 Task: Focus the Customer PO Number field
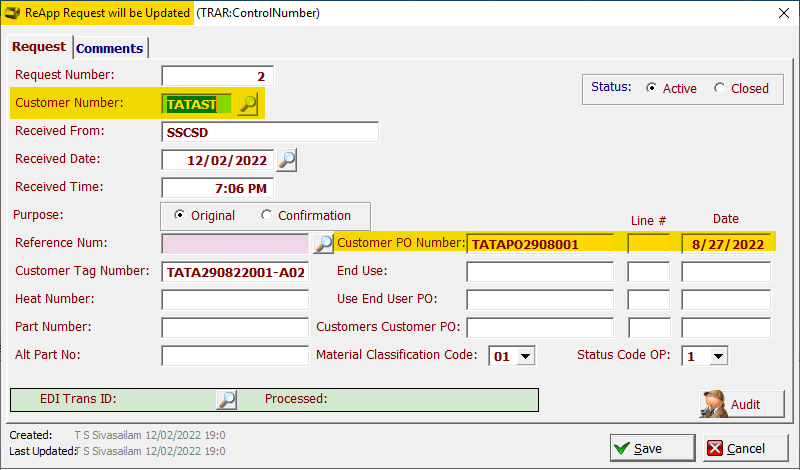click(x=540, y=243)
